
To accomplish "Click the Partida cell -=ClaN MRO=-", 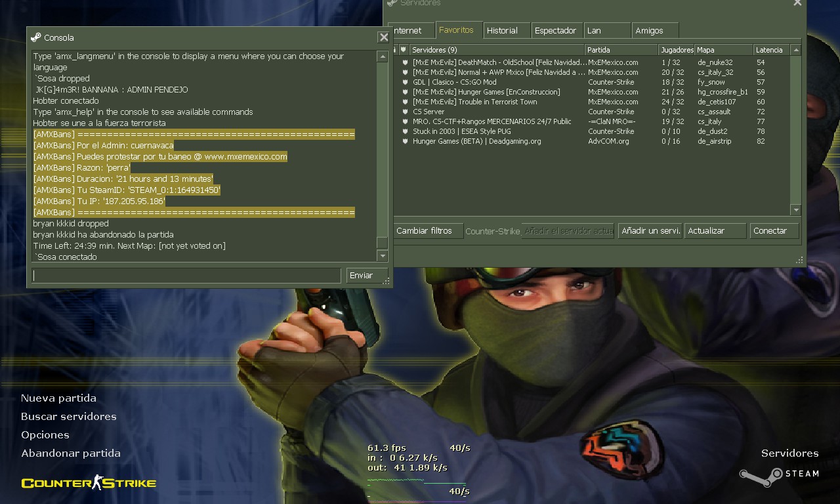I will click(x=612, y=121).
